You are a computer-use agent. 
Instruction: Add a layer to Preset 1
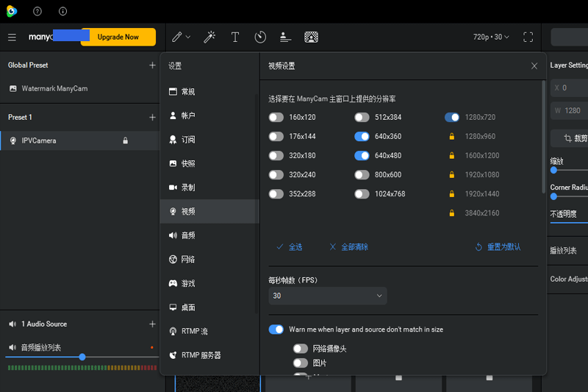pos(152,118)
